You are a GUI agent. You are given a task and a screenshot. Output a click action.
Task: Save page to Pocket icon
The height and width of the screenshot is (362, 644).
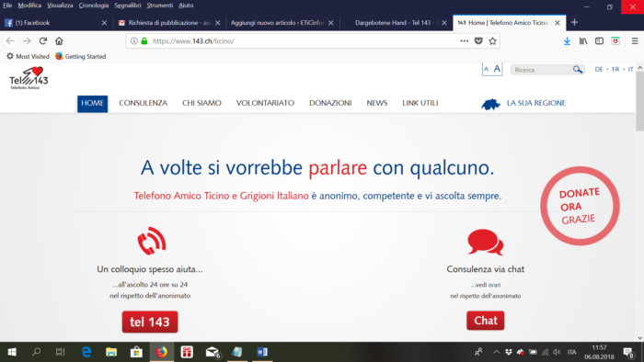coord(478,41)
